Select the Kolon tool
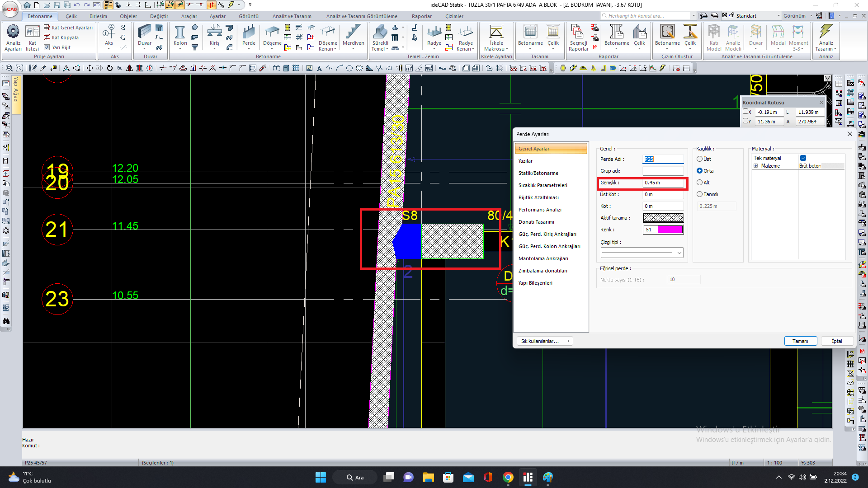The image size is (868, 488). coord(180,36)
